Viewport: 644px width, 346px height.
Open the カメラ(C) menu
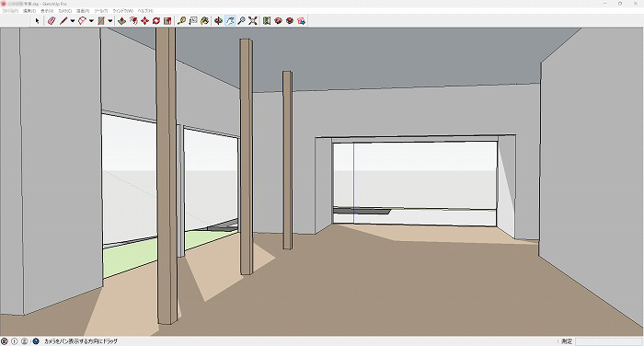[65, 11]
